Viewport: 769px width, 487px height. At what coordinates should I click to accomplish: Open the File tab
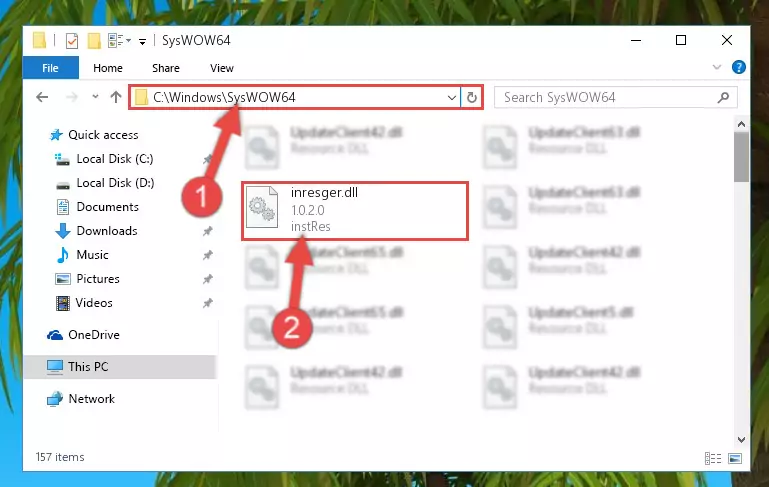(x=51, y=68)
